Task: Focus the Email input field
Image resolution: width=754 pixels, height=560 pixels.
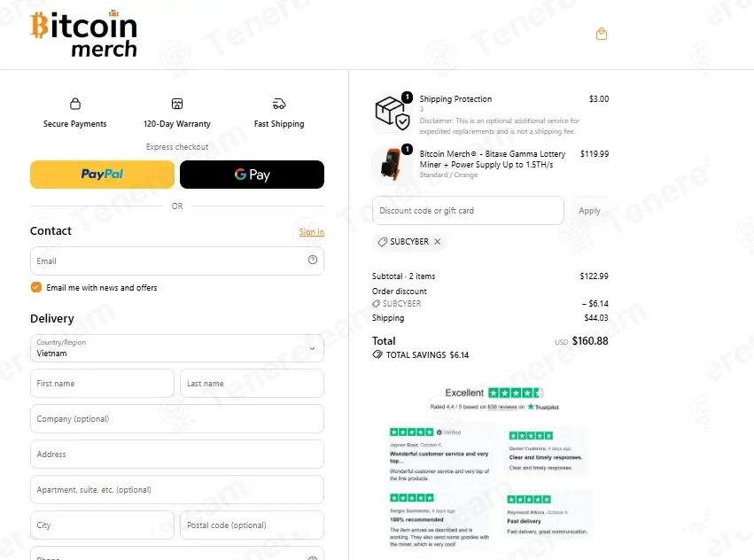Action: click(177, 261)
